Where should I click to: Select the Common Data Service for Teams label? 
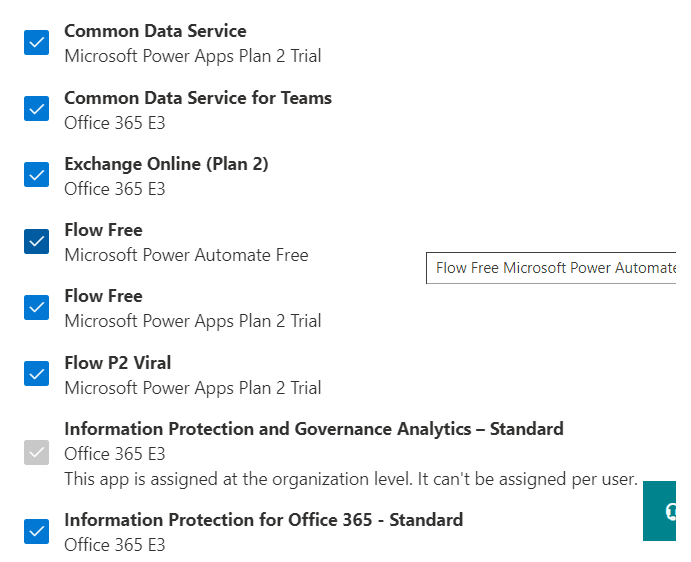[198, 98]
